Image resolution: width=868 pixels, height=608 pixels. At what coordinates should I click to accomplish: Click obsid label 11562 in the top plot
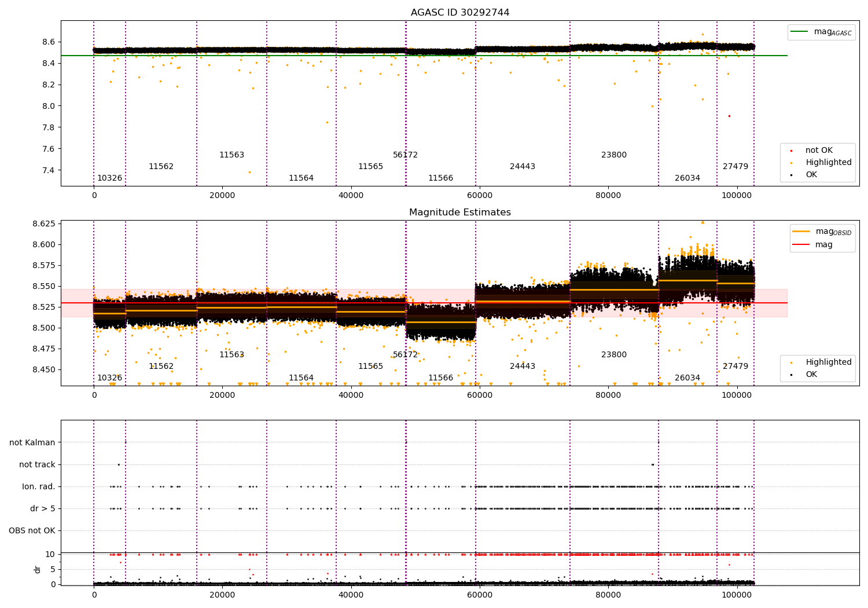pos(161,167)
